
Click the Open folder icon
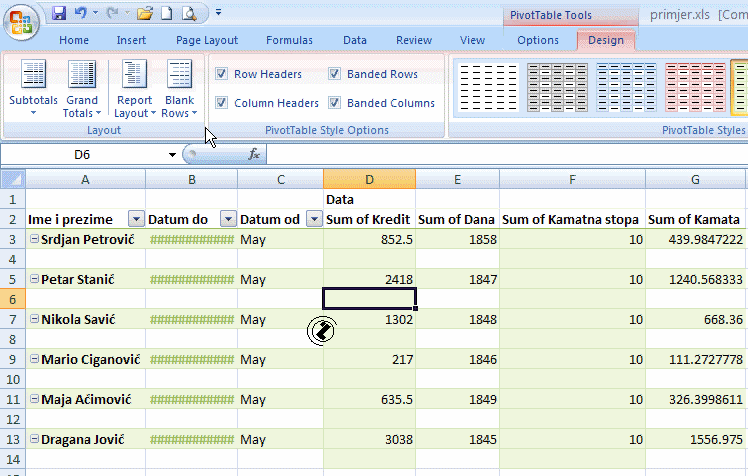point(145,14)
